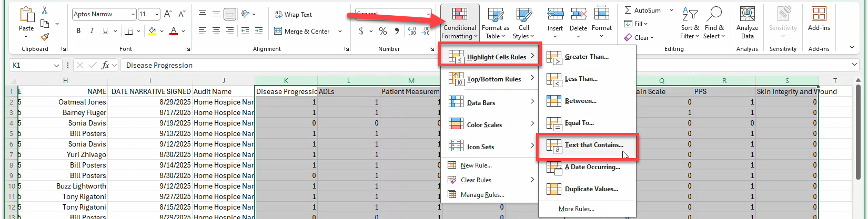Open the Analyze Data tool
The width and height of the screenshot is (868, 219).
click(747, 23)
